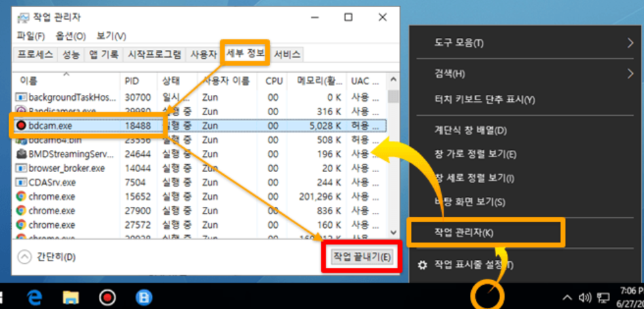Image resolution: width=644 pixels, height=309 pixels.
Task: Open the Edge browser from taskbar
Action: tap(35, 297)
